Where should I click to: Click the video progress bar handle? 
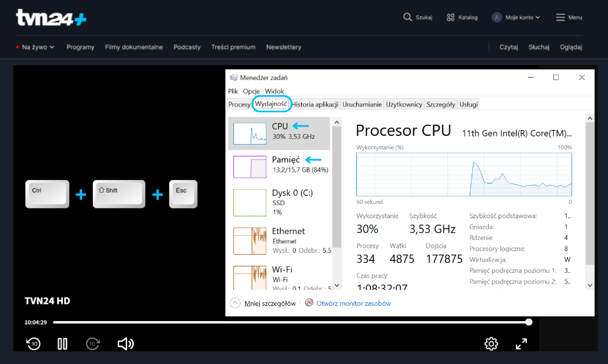(x=529, y=322)
